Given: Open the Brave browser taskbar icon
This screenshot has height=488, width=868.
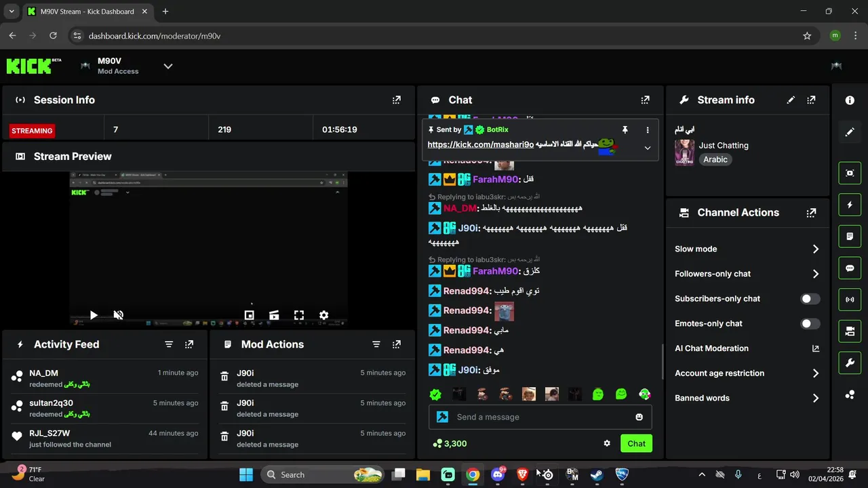Looking at the screenshot, I should click(522, 474).
